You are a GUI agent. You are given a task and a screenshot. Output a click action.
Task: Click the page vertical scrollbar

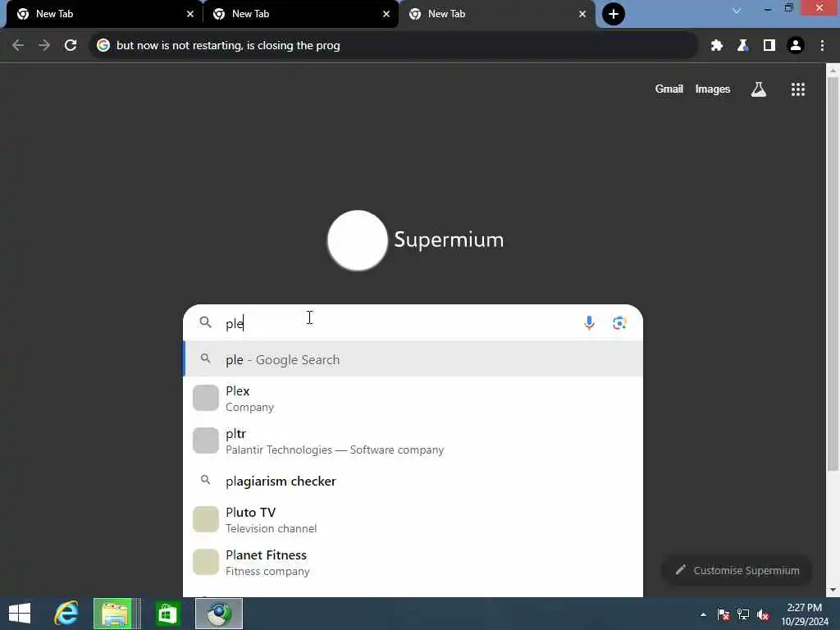coord(833,273)
